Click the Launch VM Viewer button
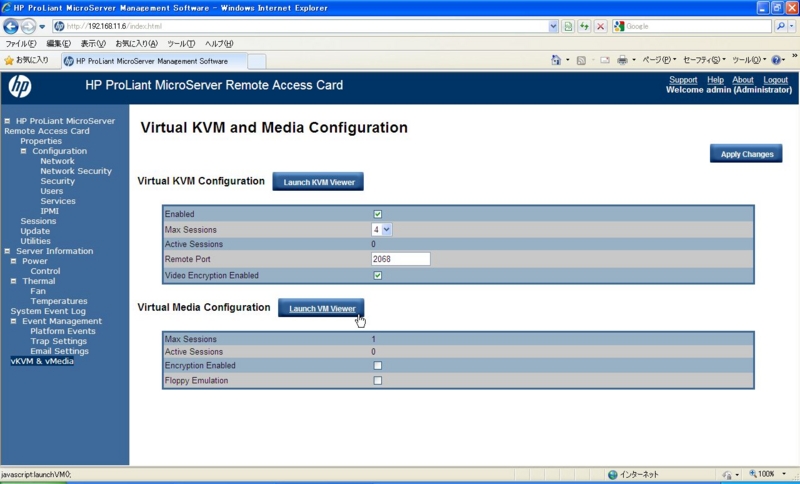Screen dimensions: 800x484 coord(321,308)
